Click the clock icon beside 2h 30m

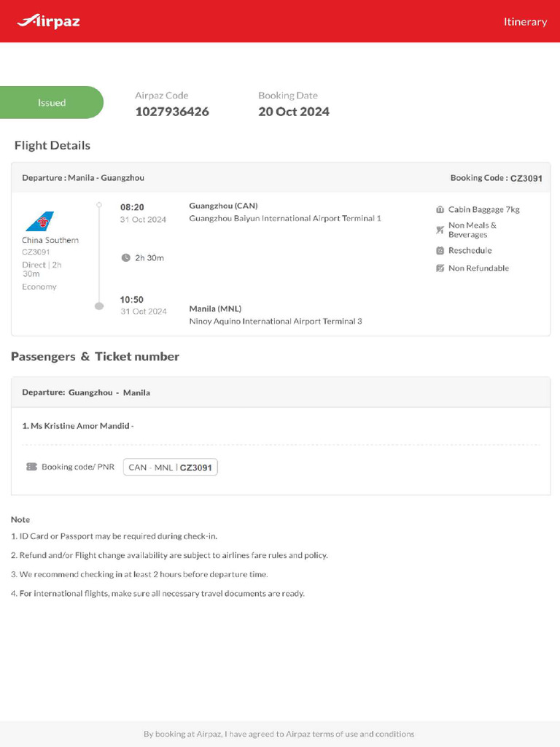click(125, 258)
